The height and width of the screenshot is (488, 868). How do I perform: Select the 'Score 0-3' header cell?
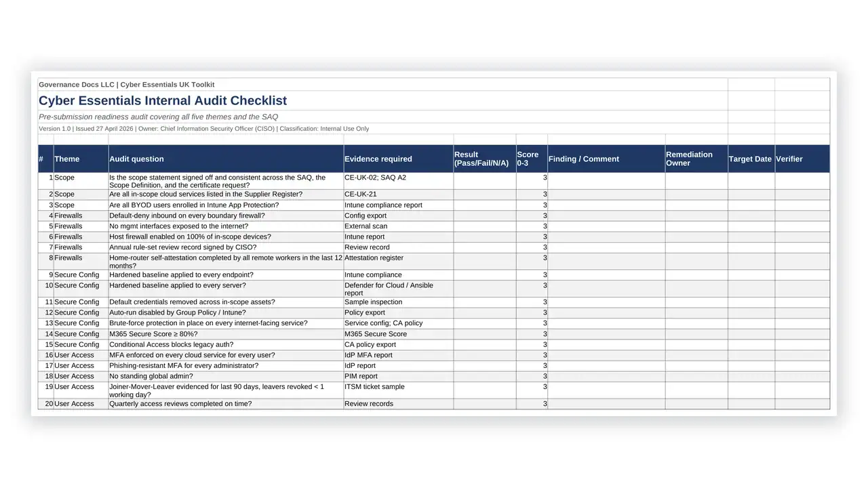pos(532,159)
